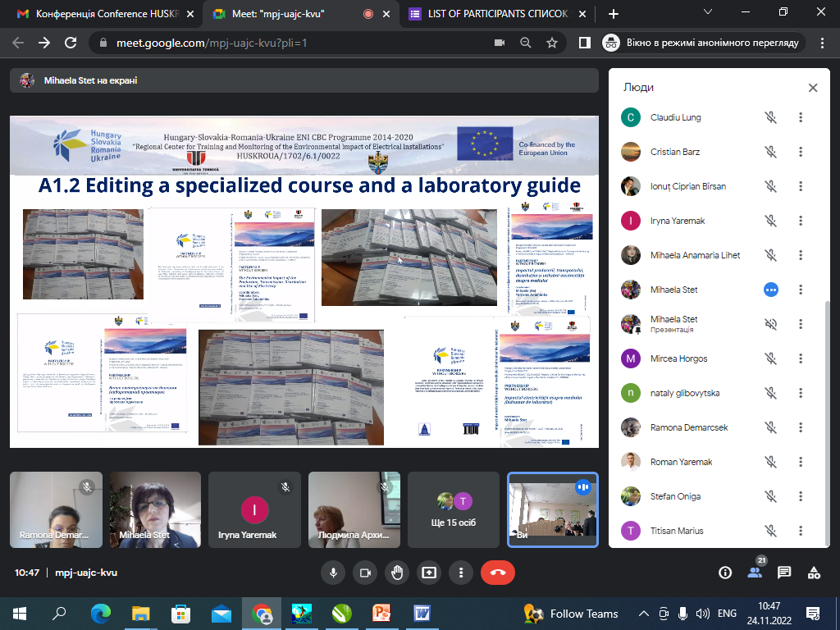Open PowerPoint from the Windows taskbar

pyautogui.click(x=382, y=614)
